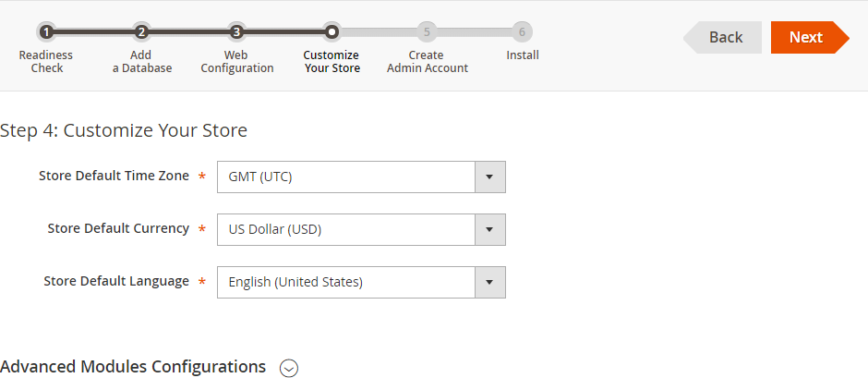Click step 5 Create Admin Account circle
The width and height of the screenshot is (868, 378).
pos(427,32)
